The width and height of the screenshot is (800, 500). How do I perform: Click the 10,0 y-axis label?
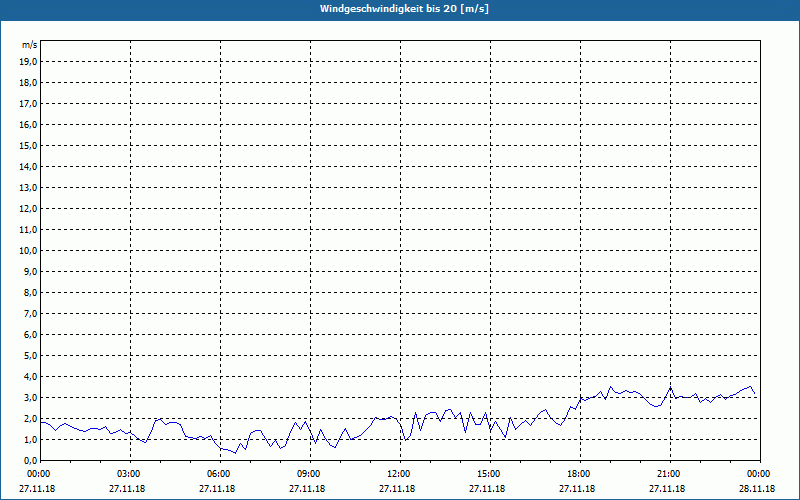tap(29, 251)
